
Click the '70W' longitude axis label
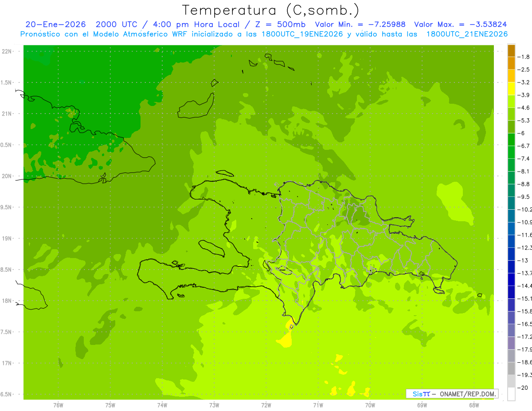pos(370,405)
